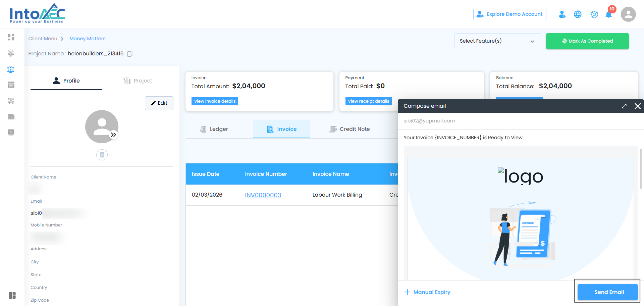The height and width of the screenshot is (306, 644).
Task: Open the dashboard grid icon in sidebar
Action: 11,37
